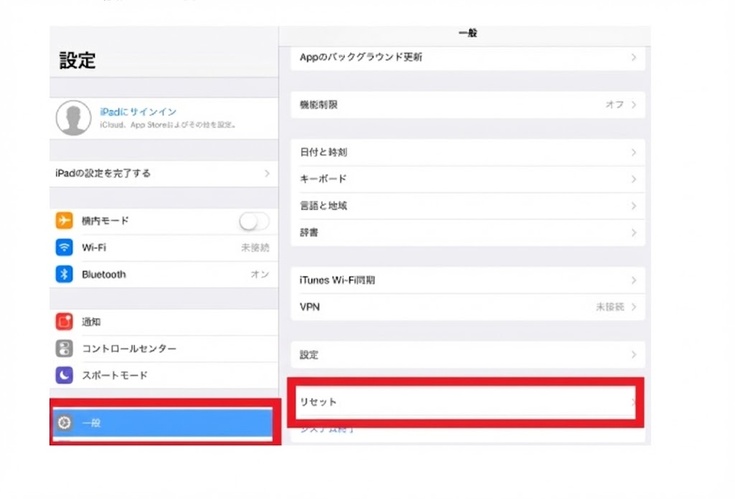Open 通知 settings row
Image resolution: width=735 pixels, height=499 pixels.
(x=164, y=321)
